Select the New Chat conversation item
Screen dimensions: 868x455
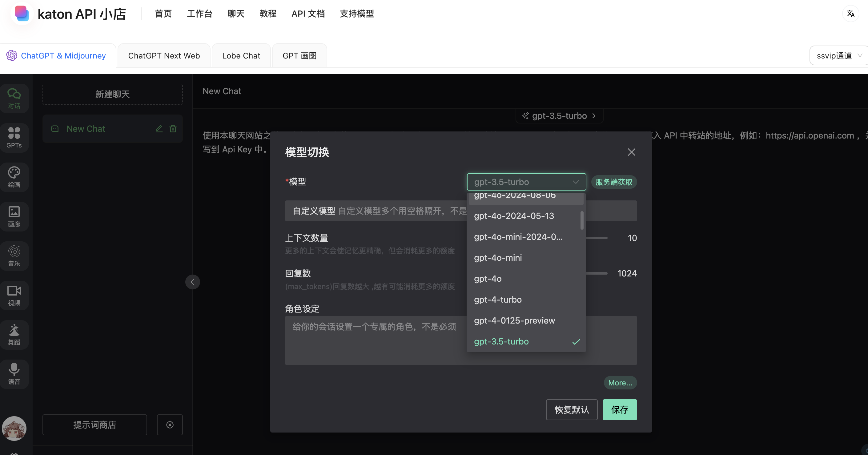(113, 128)
